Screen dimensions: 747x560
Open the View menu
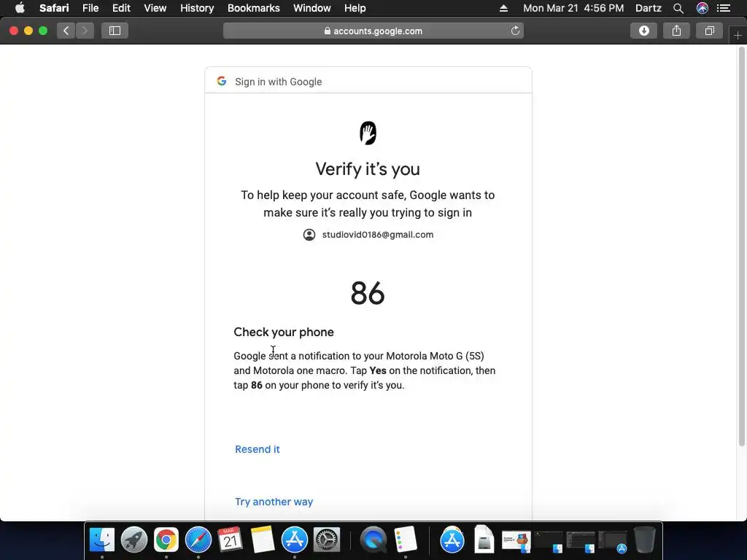(155, 8)
